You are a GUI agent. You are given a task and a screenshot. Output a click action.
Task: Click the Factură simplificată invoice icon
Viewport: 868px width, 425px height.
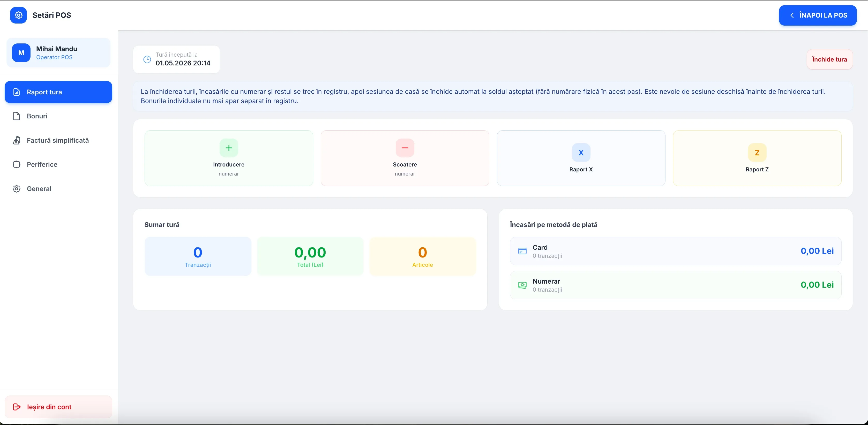pyautogui.click(x=17, y=140)
